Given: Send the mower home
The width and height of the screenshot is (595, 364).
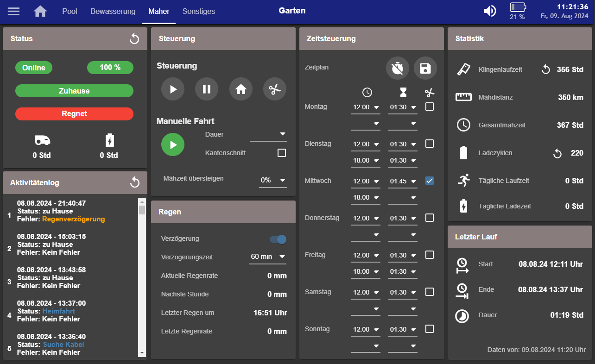Looking at the screenshot, I should click(x=241, y=89).
